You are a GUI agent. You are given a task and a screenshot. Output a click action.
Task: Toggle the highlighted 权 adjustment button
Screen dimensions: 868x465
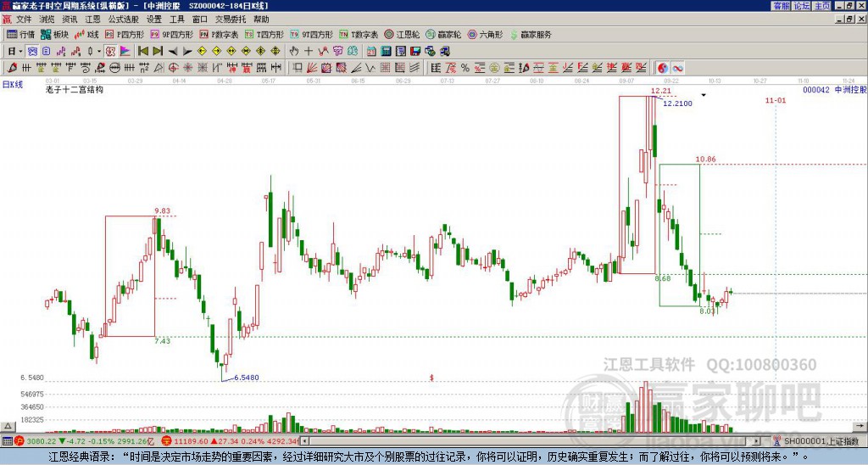110,51
